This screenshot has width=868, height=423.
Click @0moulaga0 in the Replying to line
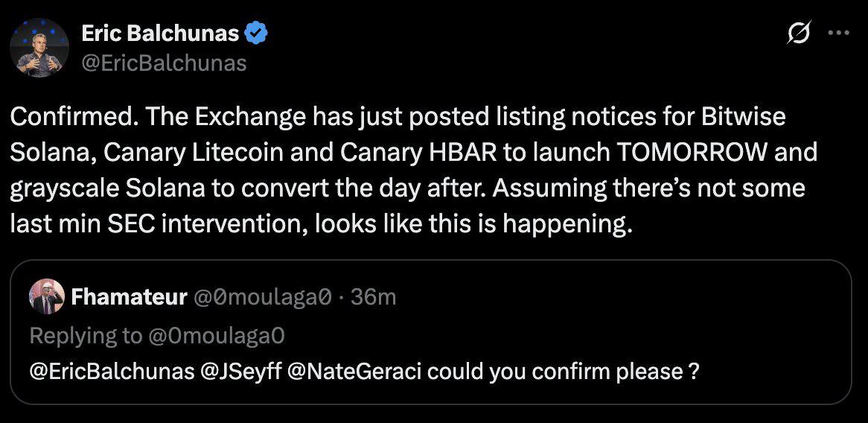coord(216,336)
